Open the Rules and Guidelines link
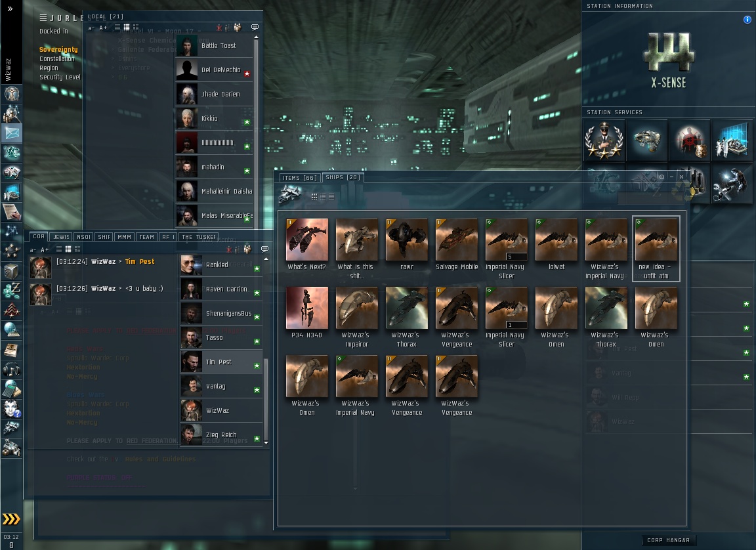 [x=160, y=459]
